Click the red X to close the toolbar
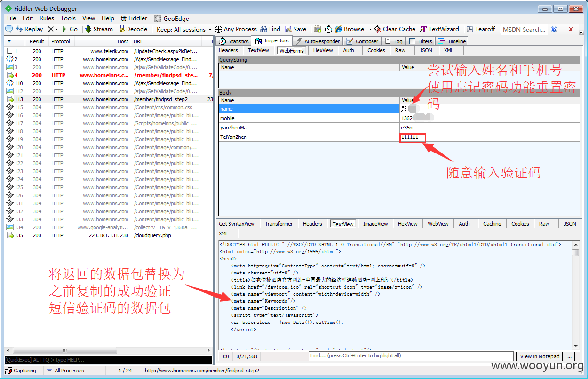Viewport: 588px width, 379px height. click(571, 29)
